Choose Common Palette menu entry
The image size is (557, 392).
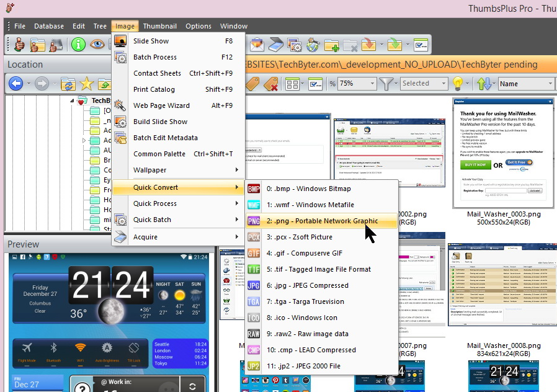point(178,154)
